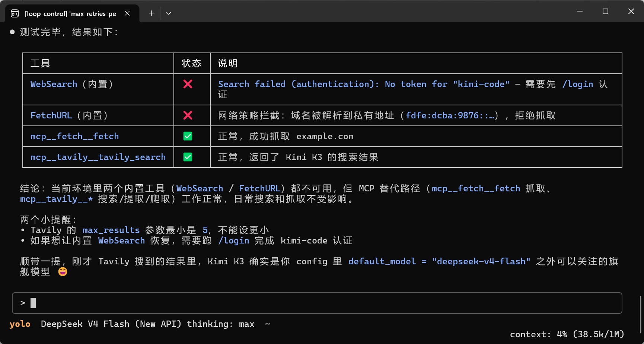Viewport: 644px width, 344px height.
Task: Click 'mcp__fetch__fetch' in the conclusion paragraph
Action: point(476,188)
